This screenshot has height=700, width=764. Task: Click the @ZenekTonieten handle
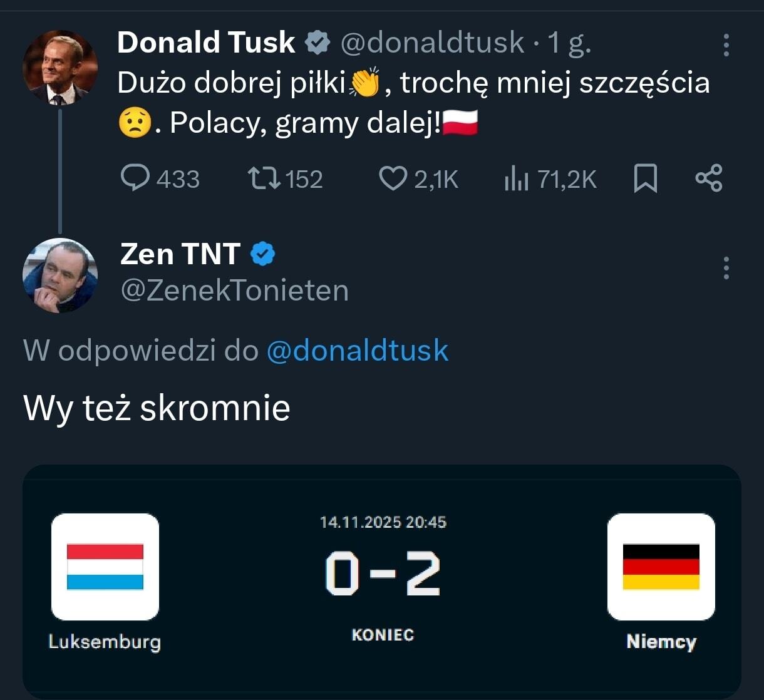(x=234, y=291)
